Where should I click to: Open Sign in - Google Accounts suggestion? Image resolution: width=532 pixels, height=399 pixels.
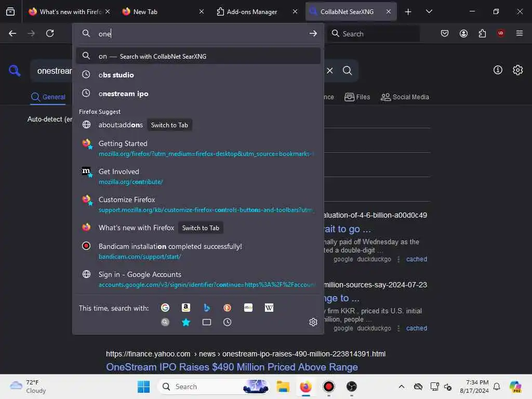(x=198, y=279)
